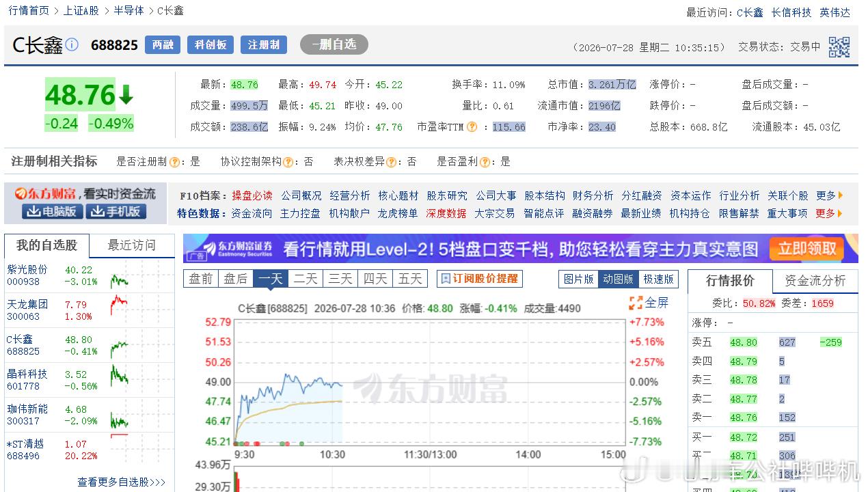Switch to 盘后 chart tab

click(x=236, y=279)
